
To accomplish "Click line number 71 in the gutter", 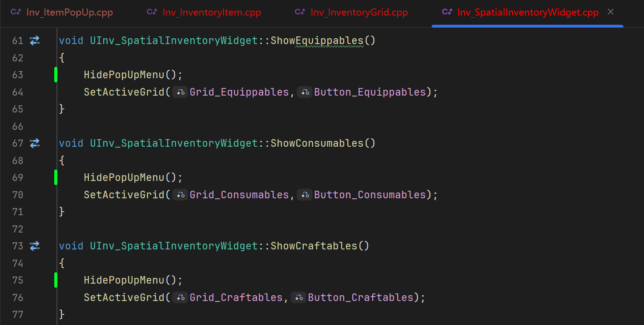I will (x=17, y=212).
